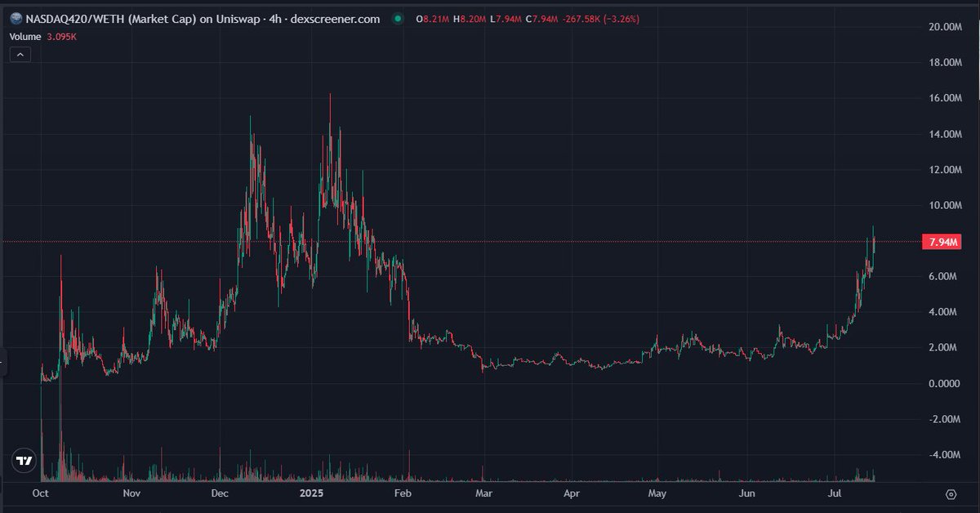Viewport: 980px width, 513px height.
Task: Click the Jul time axis label
Action: (x=835, y=494)
